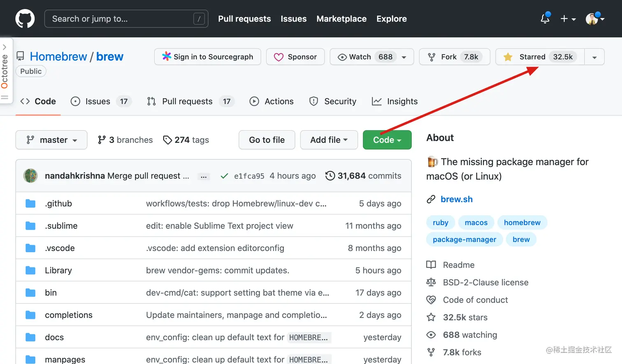This screenshot has width=622, height=364.
Task: Open the Homebrew organization link
Action: coord(58,57)
